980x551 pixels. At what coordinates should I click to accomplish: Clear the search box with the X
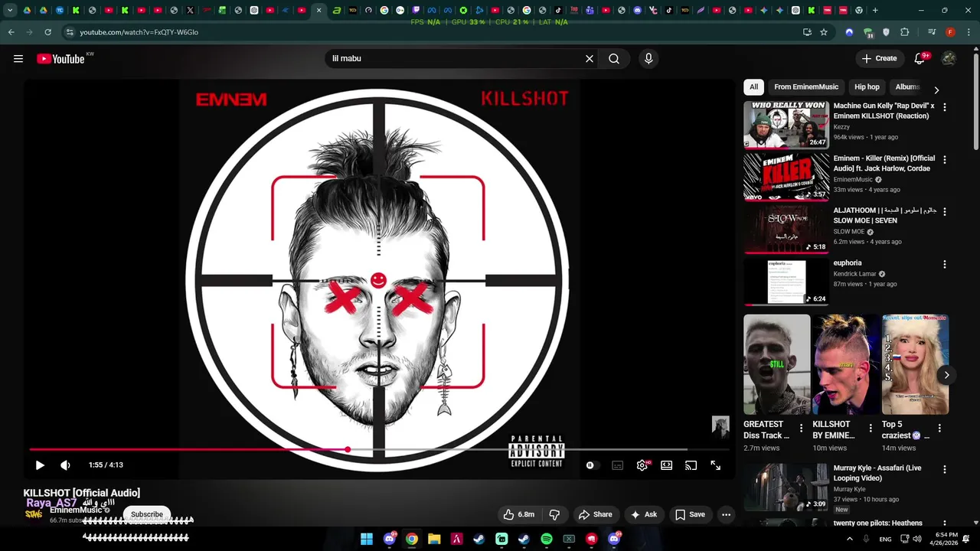pyautogui.click(x=590, y=59)
